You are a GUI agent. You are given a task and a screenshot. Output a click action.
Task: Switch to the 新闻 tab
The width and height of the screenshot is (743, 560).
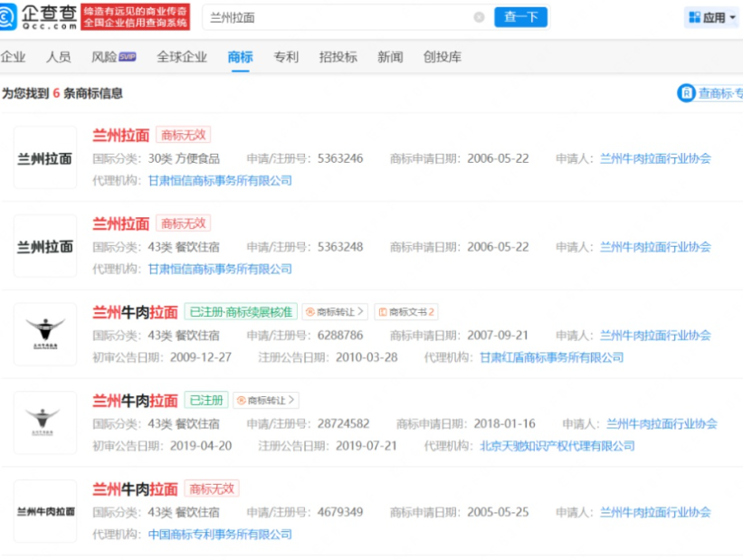pyautogui.click(x=390, y=57)
